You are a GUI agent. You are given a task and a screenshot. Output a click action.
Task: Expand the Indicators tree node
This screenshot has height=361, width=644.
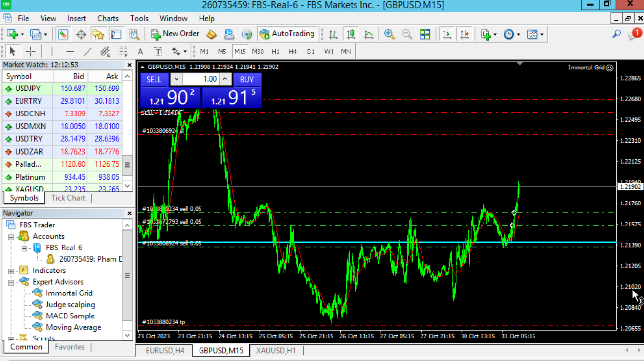pyautogui.click(x=11, y=271)
